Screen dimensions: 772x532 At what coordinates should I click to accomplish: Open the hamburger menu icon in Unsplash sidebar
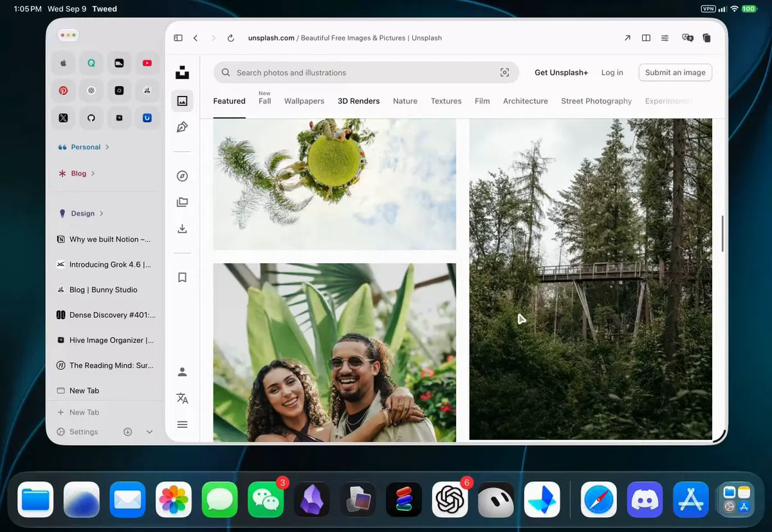point(182,425)
